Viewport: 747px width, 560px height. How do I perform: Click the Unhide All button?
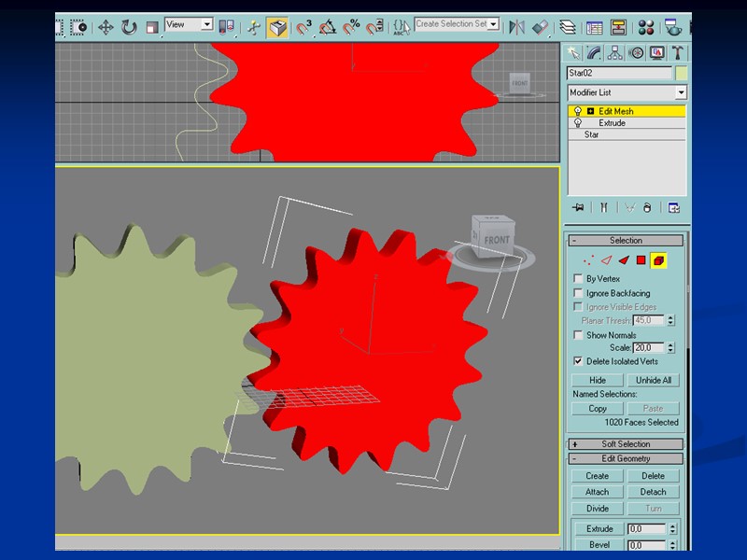click(x=654, y=380)
